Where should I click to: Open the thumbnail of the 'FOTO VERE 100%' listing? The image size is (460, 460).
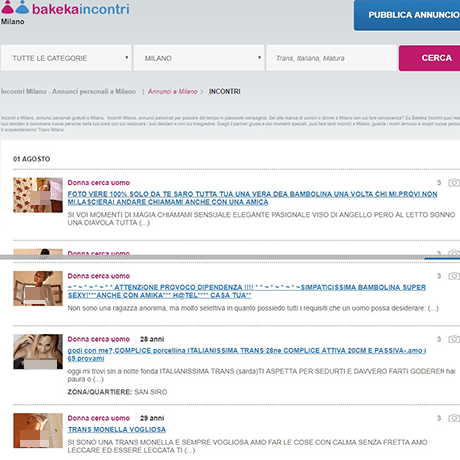coord(38,195)
